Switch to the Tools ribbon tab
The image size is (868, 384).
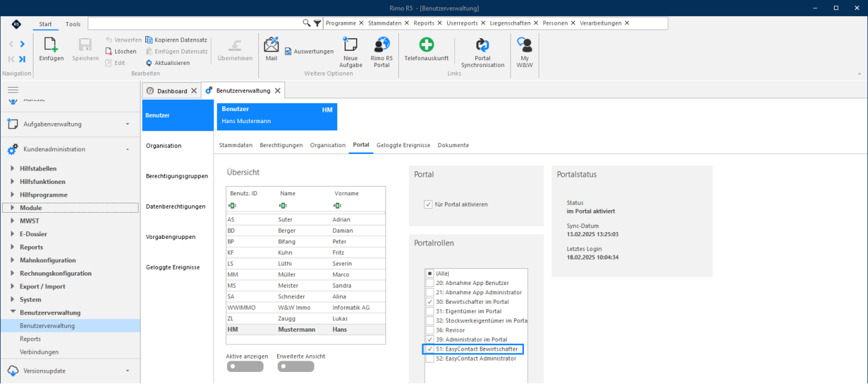point(73,24)
